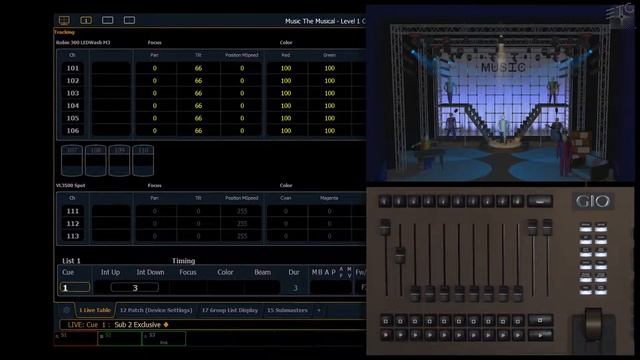Grab the tenth fader knob on GIO console
Image resolution: width=640 pixels, height=360 pixels.
click(x=518, y=293)
